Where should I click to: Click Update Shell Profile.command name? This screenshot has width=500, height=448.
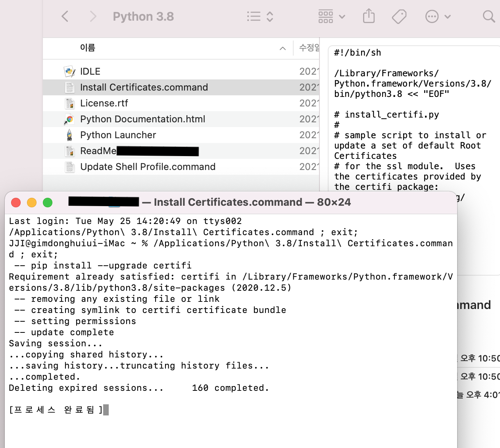(148, 167)
